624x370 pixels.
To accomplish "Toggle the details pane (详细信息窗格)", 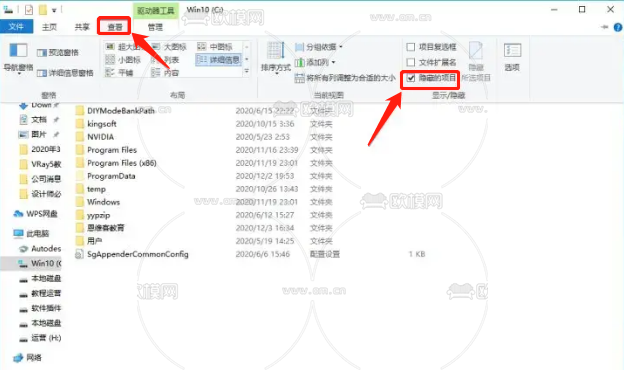I will [x=65, y=73].
